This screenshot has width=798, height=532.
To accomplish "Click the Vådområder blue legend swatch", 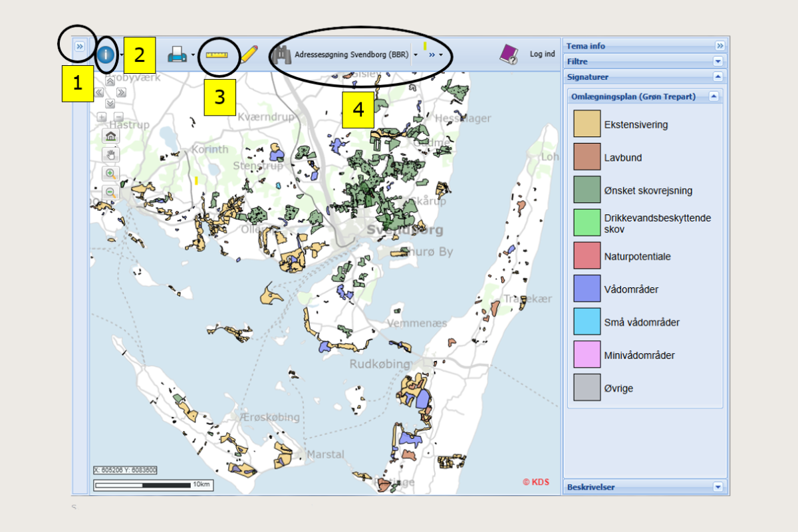I will coord(587,289).
